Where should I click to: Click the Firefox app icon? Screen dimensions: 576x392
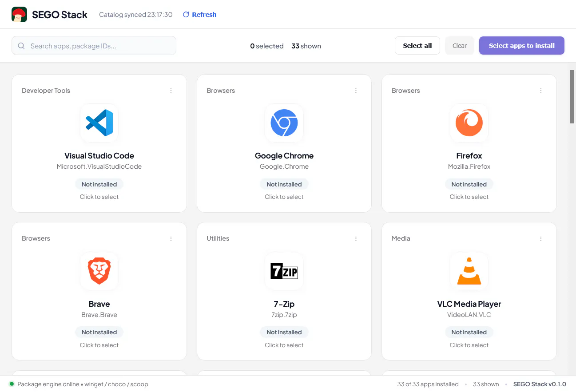(469, 123)
